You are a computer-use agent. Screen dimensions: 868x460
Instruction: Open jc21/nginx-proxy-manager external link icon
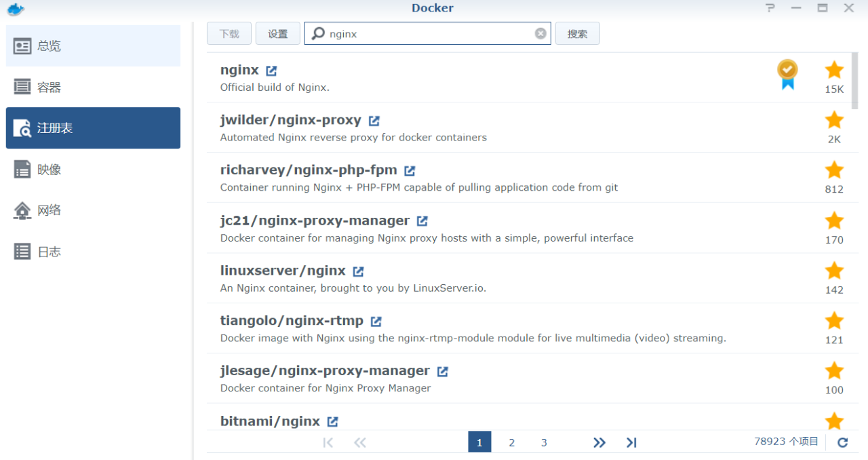(x=422, y=221)
